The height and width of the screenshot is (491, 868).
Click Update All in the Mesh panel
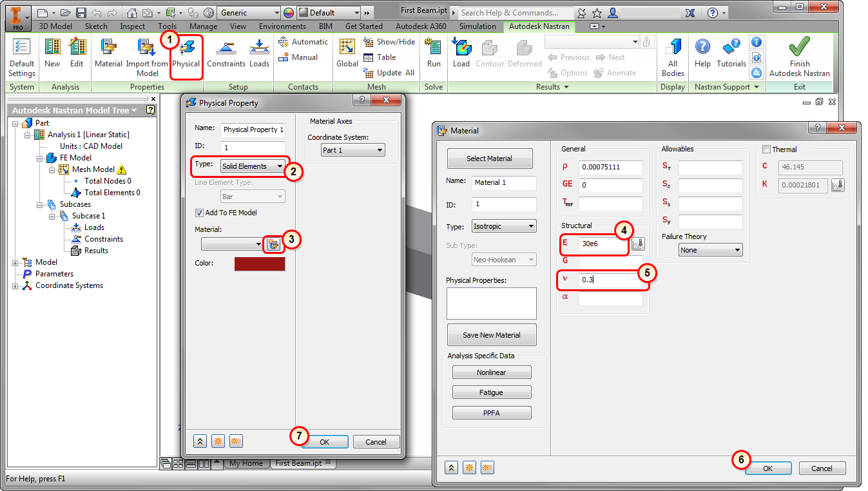389,73
